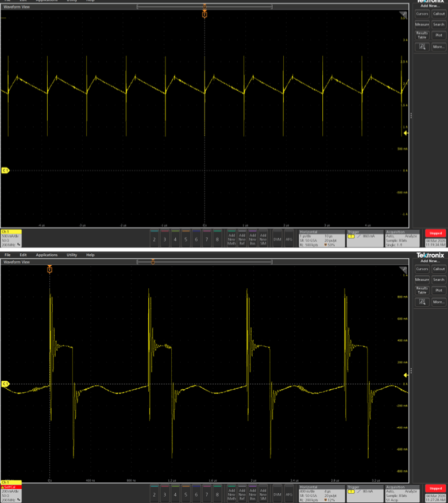
Task: Add channel 4 in upper scope settings bar
Action: click(175, 238)
